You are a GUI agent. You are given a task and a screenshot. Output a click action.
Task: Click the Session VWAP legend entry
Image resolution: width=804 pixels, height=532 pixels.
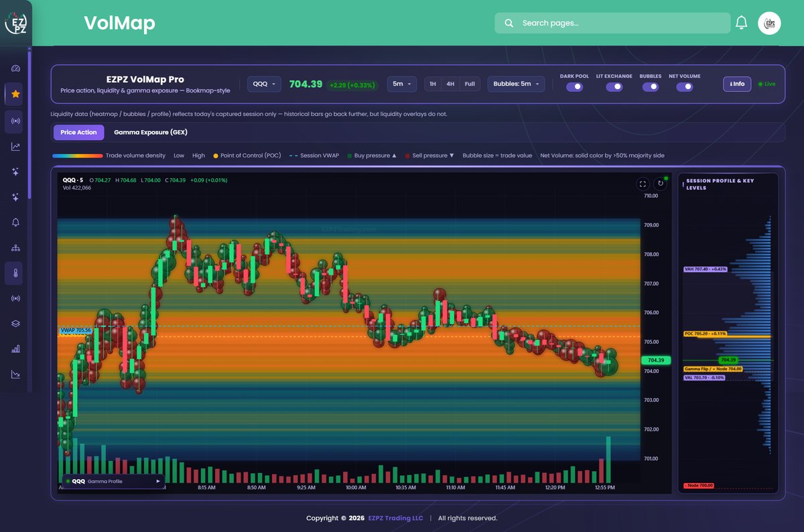pyautogui.click(x=314, y=155)
